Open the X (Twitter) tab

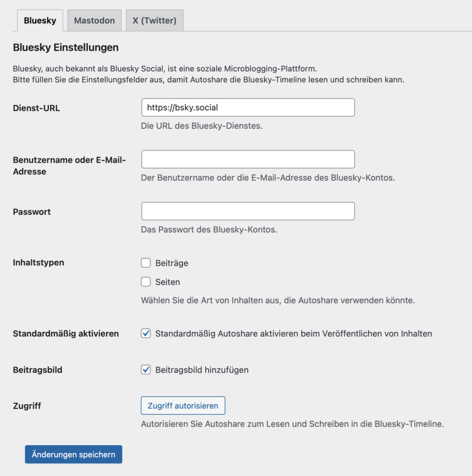tap(154, 21)
